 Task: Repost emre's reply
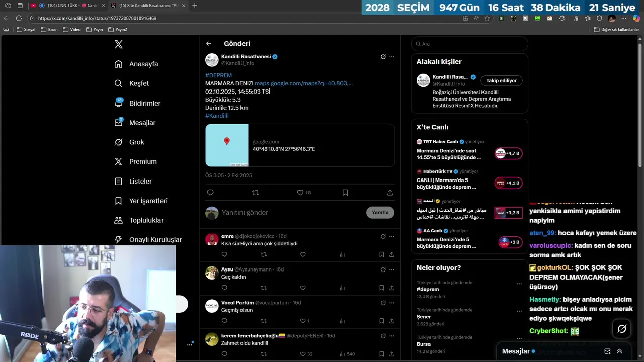pos(264,255)
